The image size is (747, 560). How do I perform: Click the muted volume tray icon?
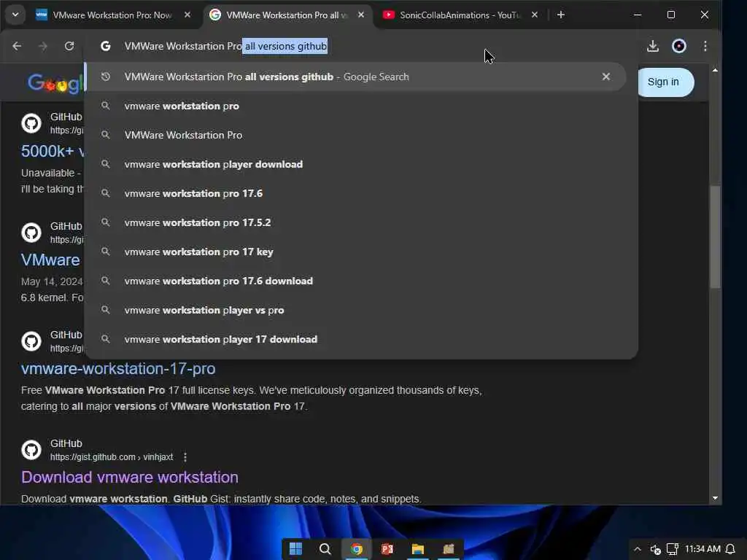(x=656, y=550)
